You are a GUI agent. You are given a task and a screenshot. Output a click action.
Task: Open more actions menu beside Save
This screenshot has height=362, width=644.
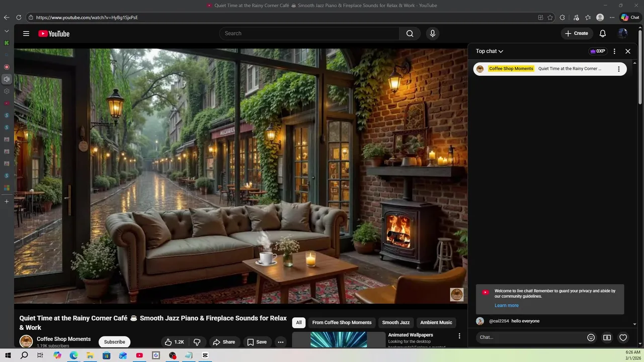[281, 342]
